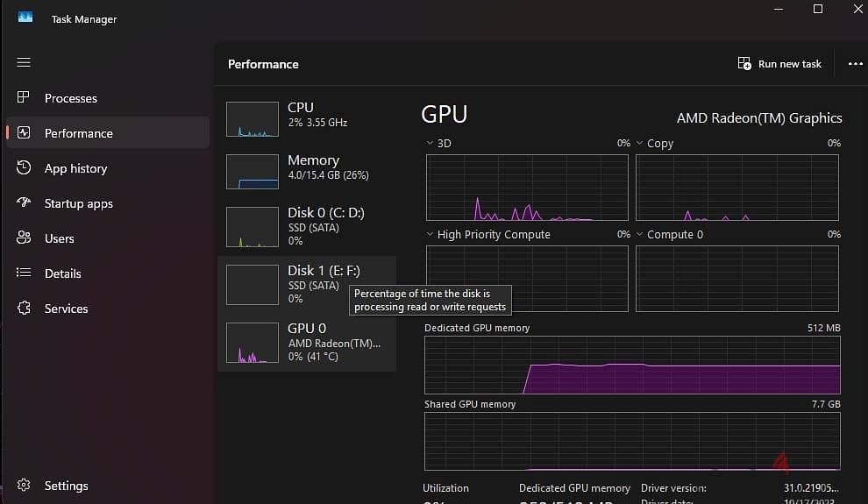The width and height of the screenshot is (868, 504).
Task: Select Disk 0 (C: D:) entry
Action: [307, 227]
